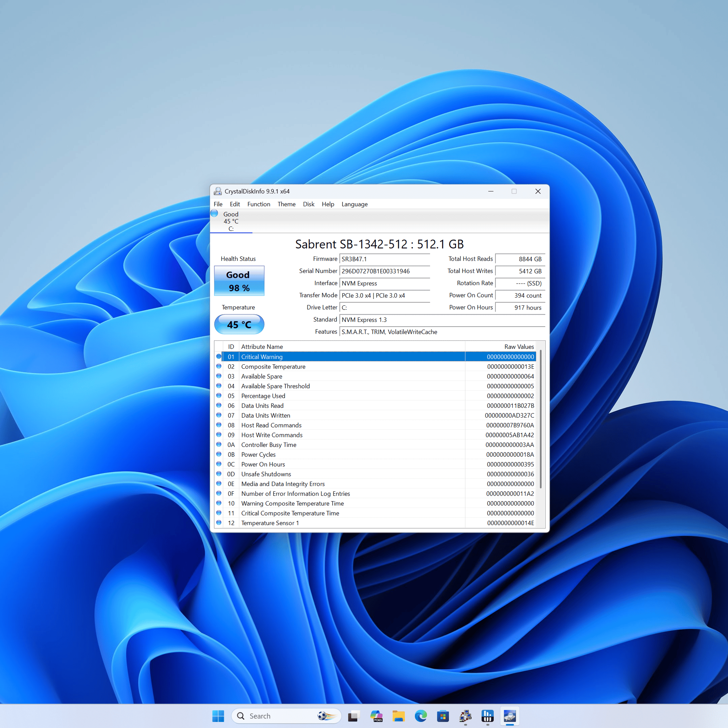Open the Help menu
The image size is (728, 728).
coord(328,204)
